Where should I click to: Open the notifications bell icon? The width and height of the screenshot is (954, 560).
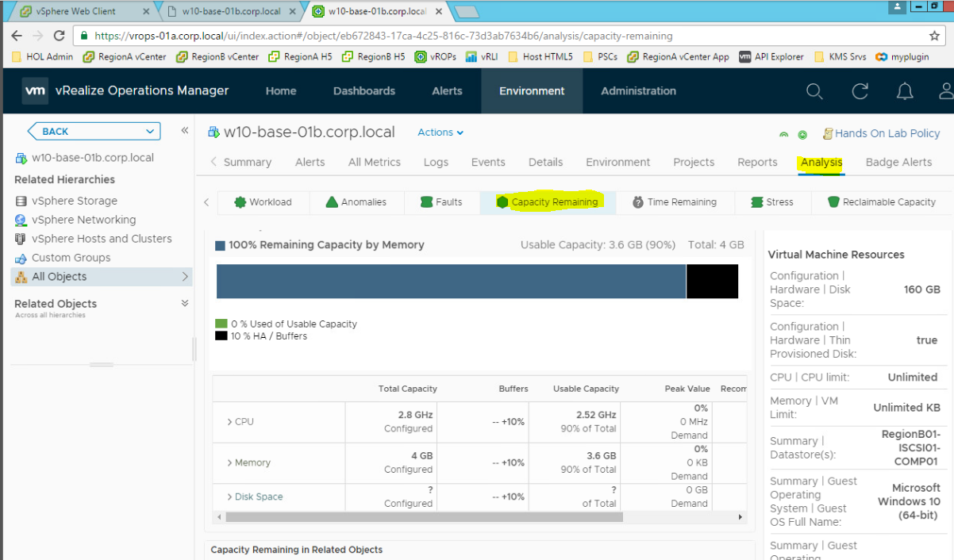pyautogui.click(x=905, y=91)
